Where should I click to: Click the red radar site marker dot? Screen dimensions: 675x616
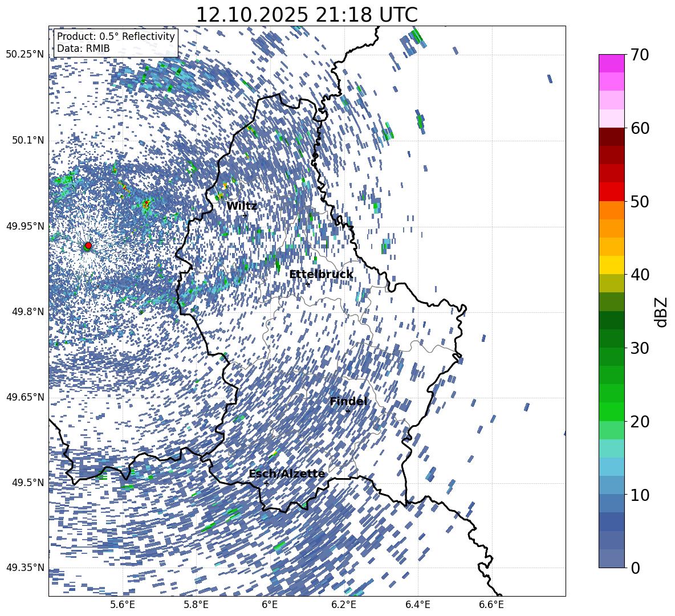click(88, 246)
